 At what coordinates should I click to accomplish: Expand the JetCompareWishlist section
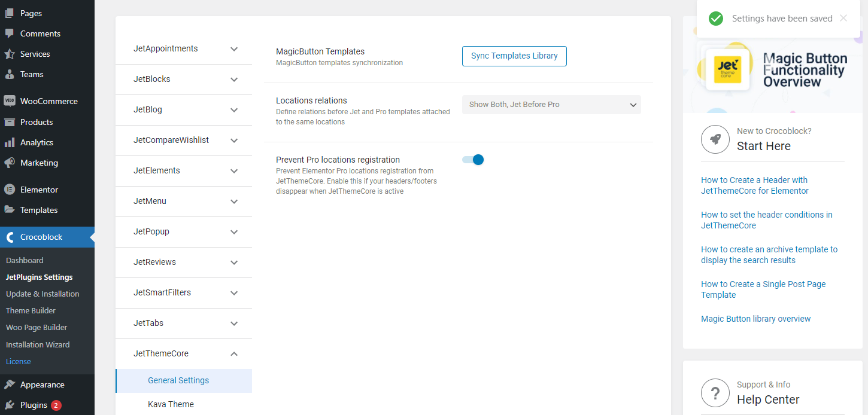[184, 141]
